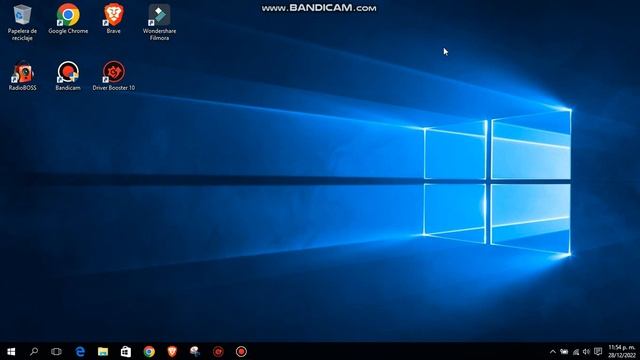Select the Brave desktop shortcut
Screen dimensions: 640x360
pos(113,19)
